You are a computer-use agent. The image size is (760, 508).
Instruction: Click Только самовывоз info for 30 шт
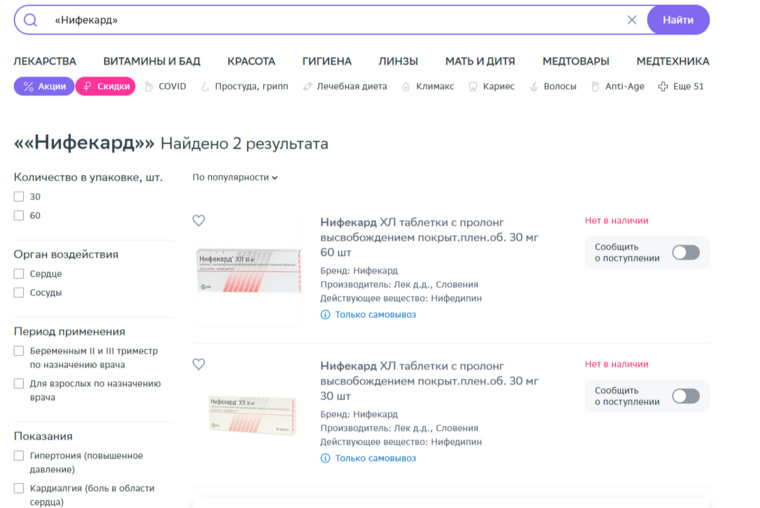(375, 458)
